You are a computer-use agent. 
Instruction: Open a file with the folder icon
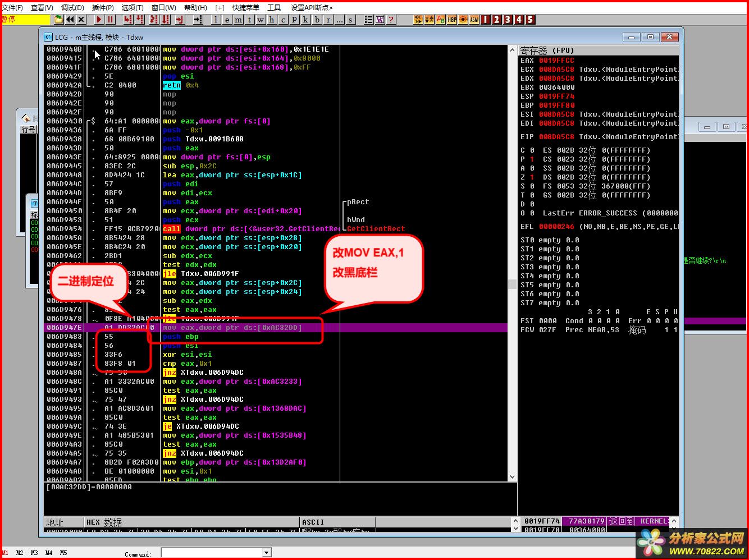click(59, 20)
